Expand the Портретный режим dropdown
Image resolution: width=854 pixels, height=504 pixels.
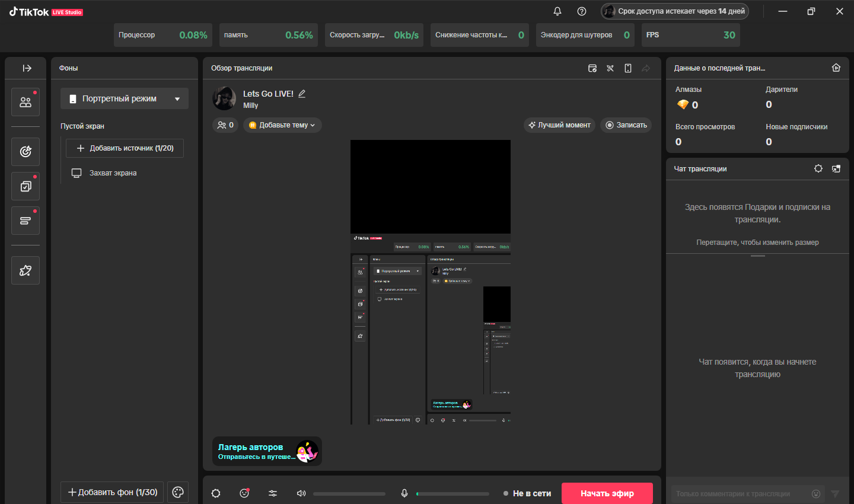point(125,98)
